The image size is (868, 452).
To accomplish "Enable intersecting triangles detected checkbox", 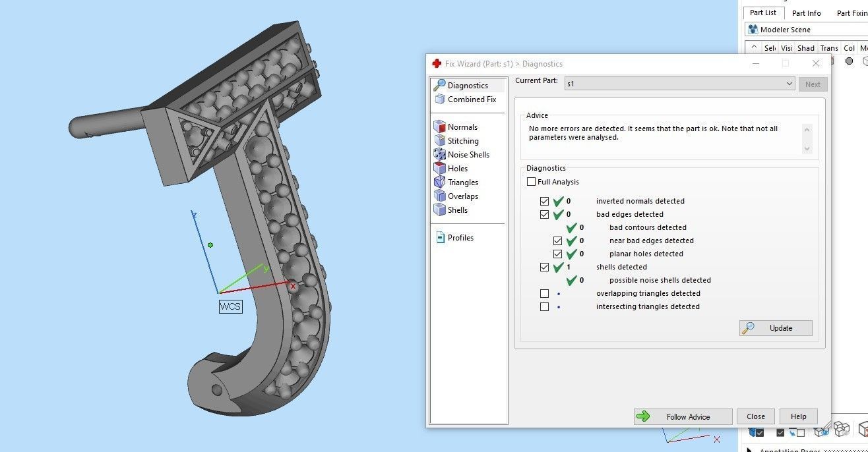I will click(544, 306).
